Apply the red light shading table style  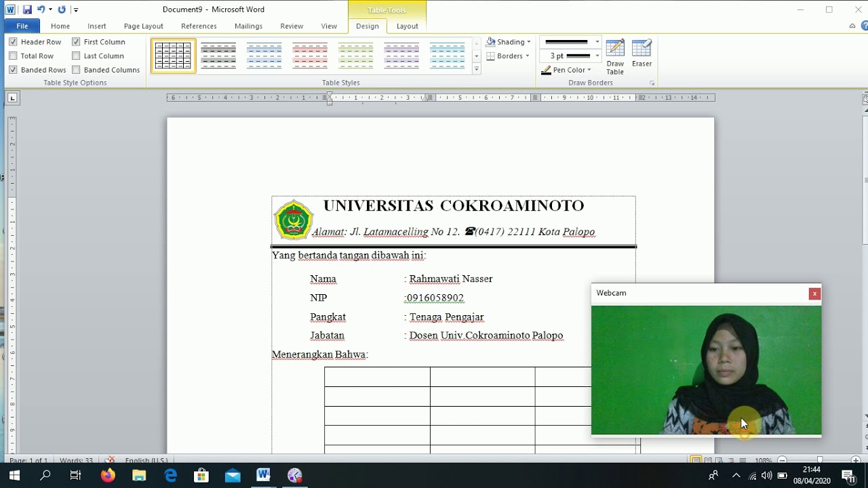point(310,56)
